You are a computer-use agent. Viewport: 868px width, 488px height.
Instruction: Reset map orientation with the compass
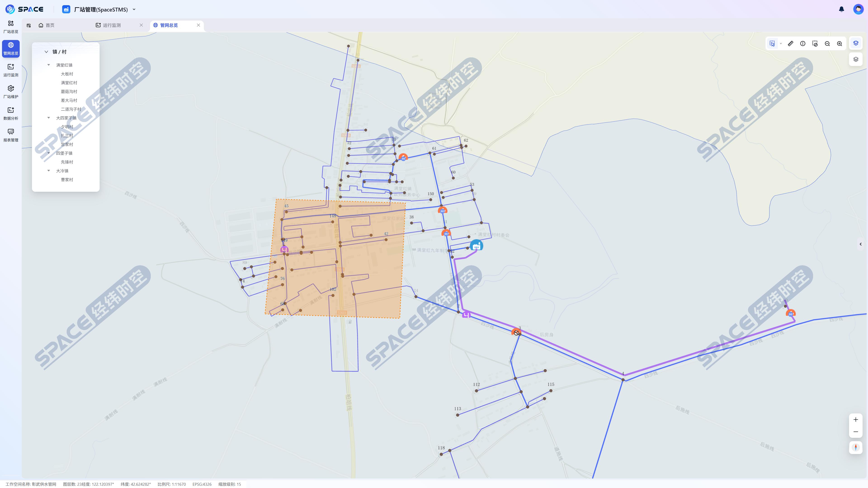(x=856, y=447)
